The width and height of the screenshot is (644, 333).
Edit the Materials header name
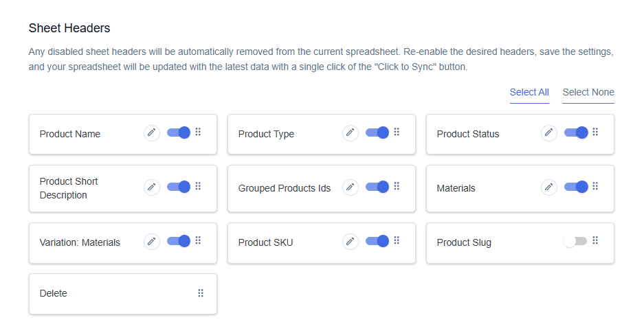point(548,187)
